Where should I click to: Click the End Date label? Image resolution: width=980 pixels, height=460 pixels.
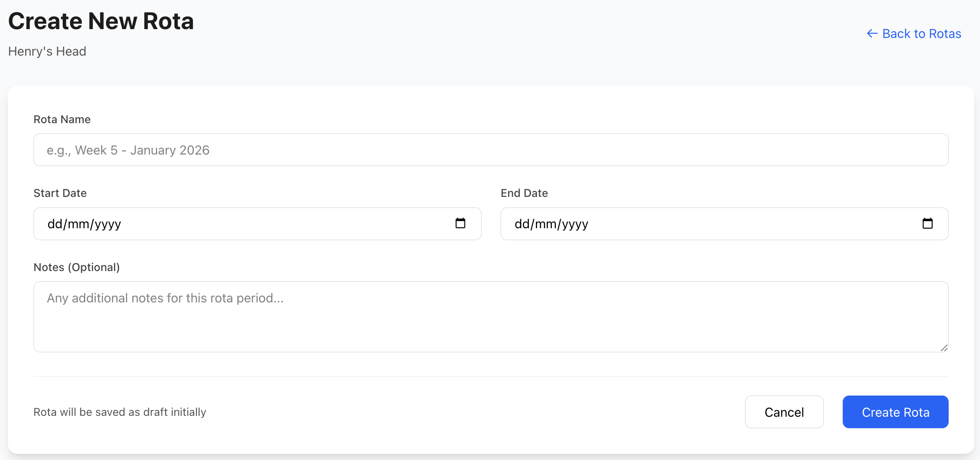point(524,193)
